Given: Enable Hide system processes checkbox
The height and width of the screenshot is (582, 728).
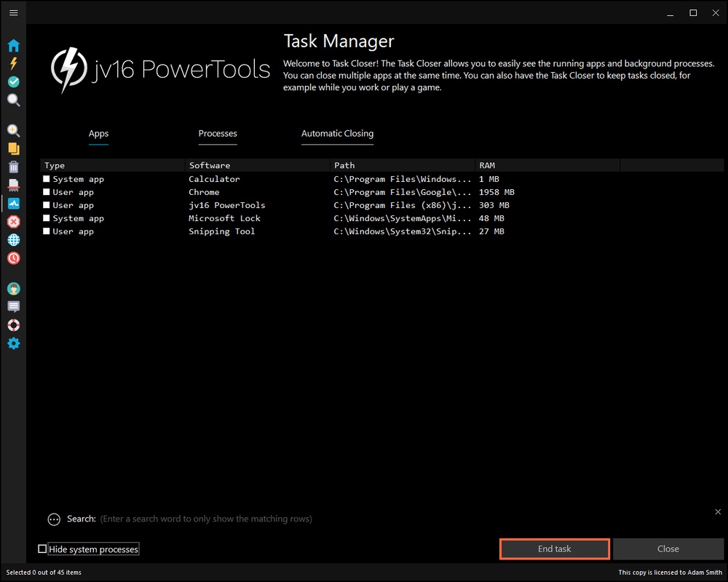Looking at the screenshot, I should pos(42,549).
